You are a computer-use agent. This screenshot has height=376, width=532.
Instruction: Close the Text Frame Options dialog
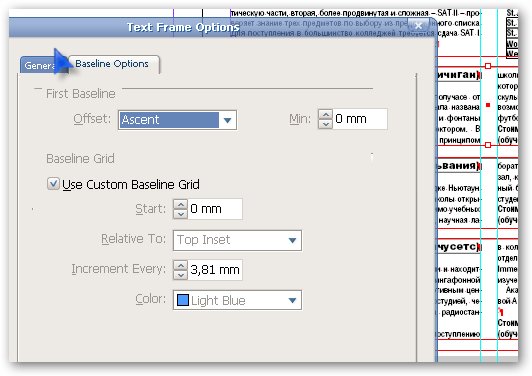[x=419, y=25]
